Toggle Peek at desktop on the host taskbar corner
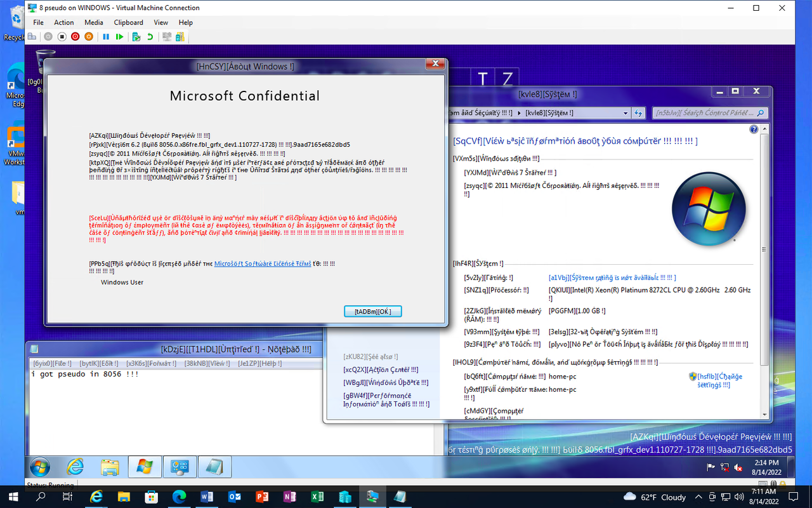 (809, 497)
